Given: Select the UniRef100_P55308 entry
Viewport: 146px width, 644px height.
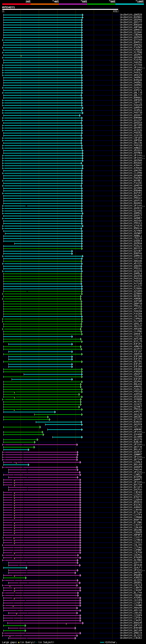Looking at the screenshot, I should click(x=131, y=392).
